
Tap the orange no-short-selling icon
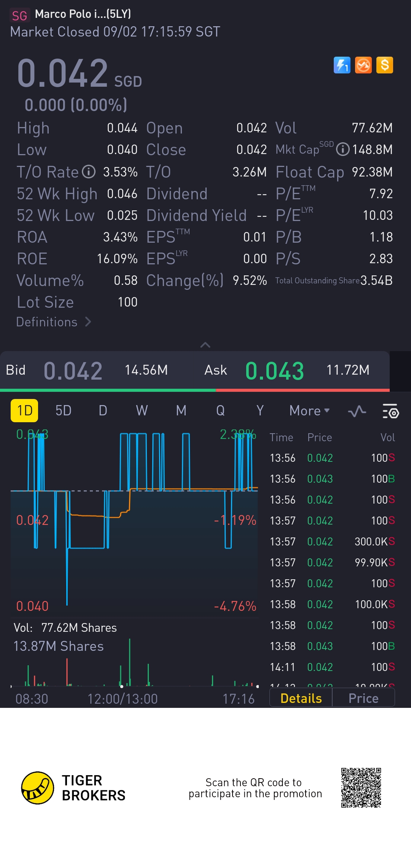tap(363, 65)
